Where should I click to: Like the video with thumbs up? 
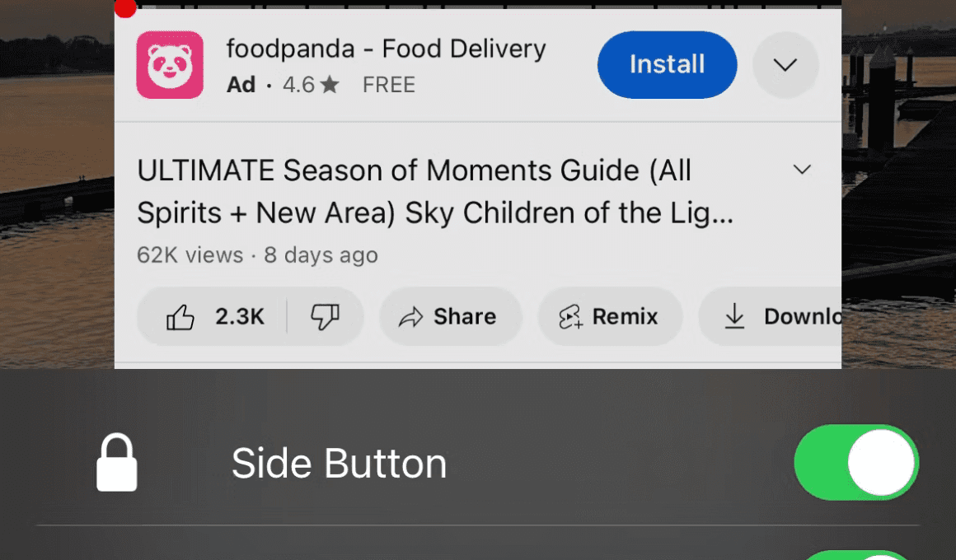[x=180, y=317]
